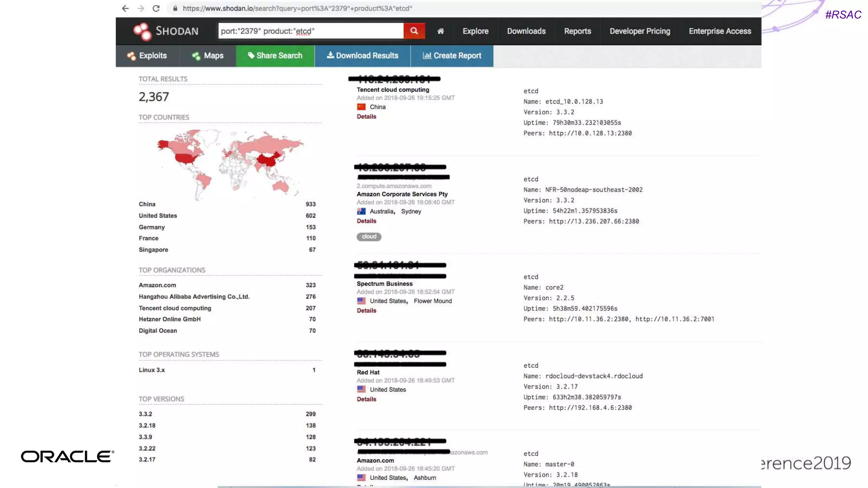Click Flower Mound city link
868x488 pixels.
pyautogui.click(x=433, y=301)
